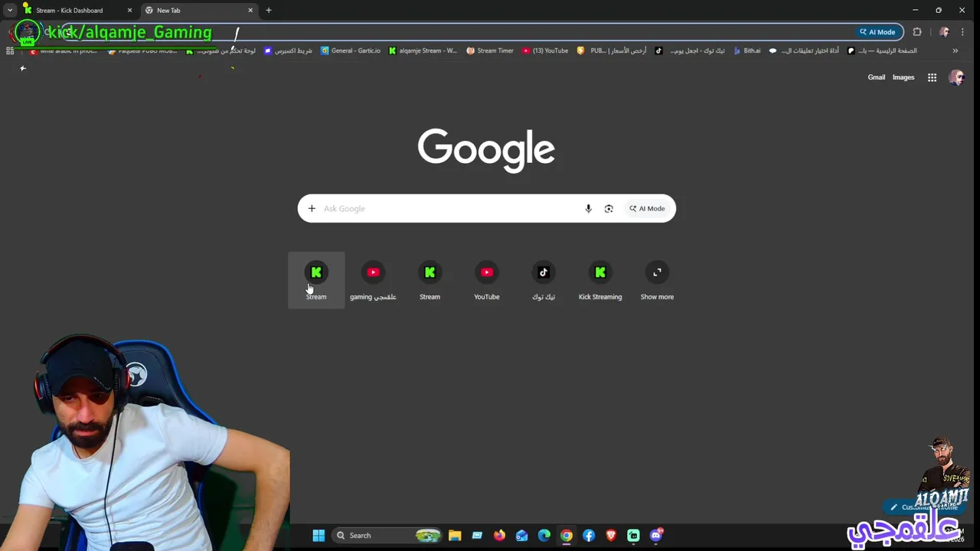
Task: Open the first Stream Kick shortcut tile
Action: [x=316, y=280]
